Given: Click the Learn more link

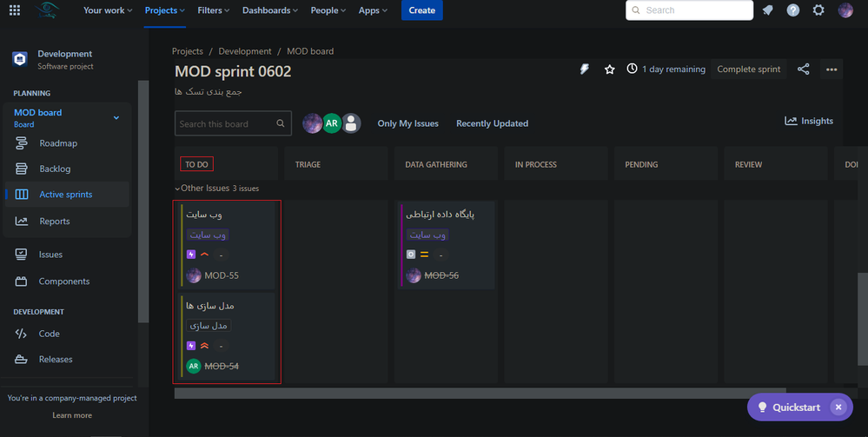Looking at the screenshot, I should tap(72, 414).
